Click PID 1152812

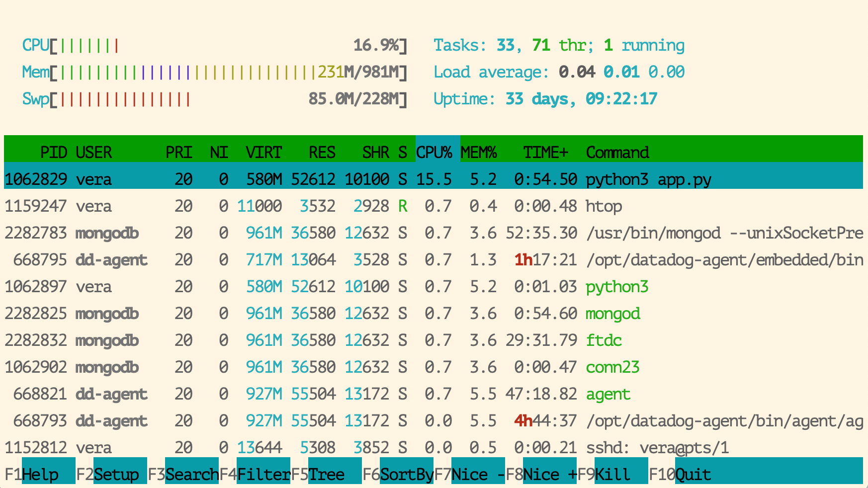coord(36,448)
